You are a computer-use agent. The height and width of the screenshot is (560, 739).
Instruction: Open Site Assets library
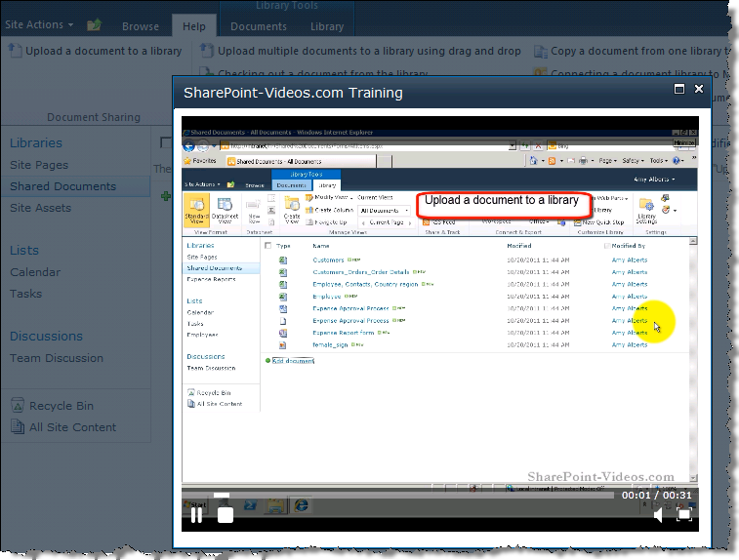click(x=41, y=208)
